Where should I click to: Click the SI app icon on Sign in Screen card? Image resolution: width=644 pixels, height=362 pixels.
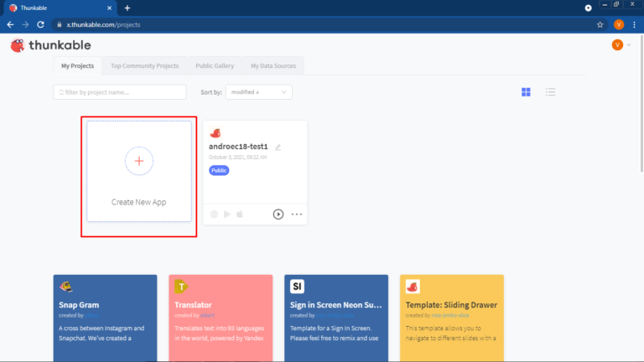point(297,287)
